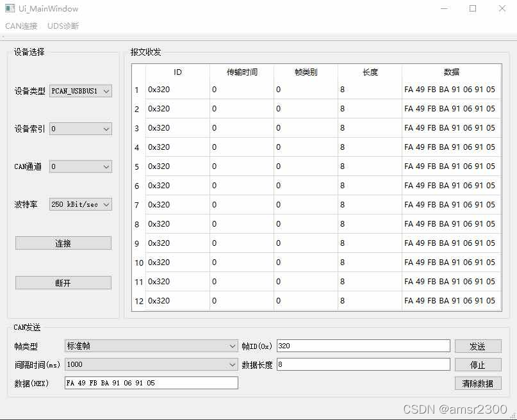
Task: Click 清除数据 to clear data
Action: point(478,383)
